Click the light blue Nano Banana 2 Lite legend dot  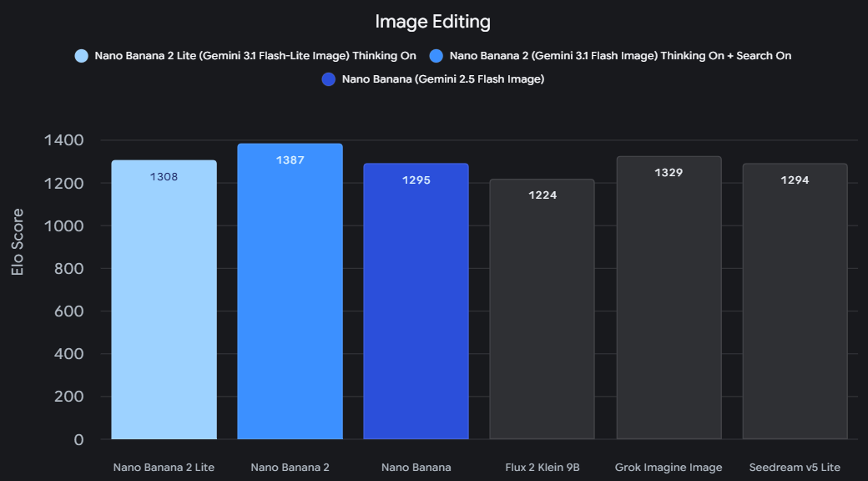82,56
